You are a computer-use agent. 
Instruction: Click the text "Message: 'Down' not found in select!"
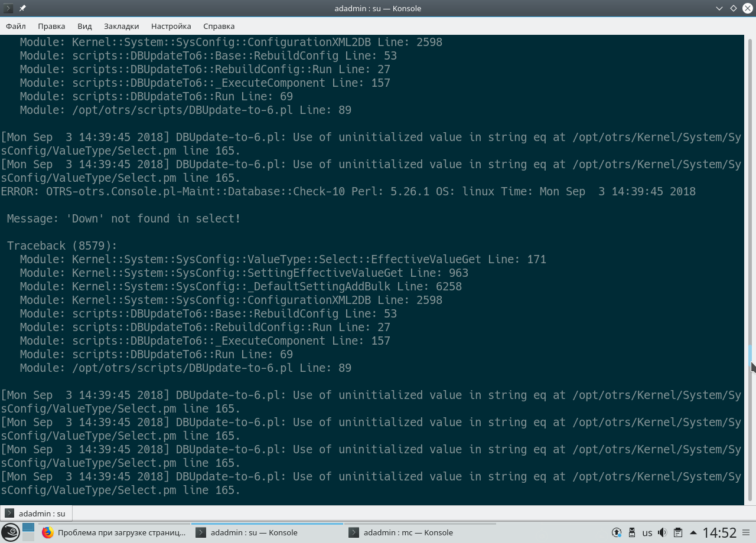[124, 218]
